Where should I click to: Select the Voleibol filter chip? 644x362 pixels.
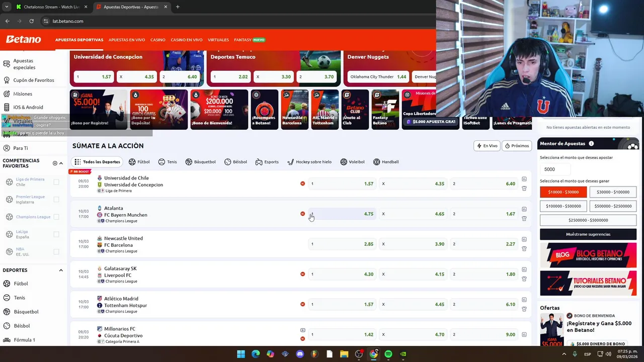point(352,162)
